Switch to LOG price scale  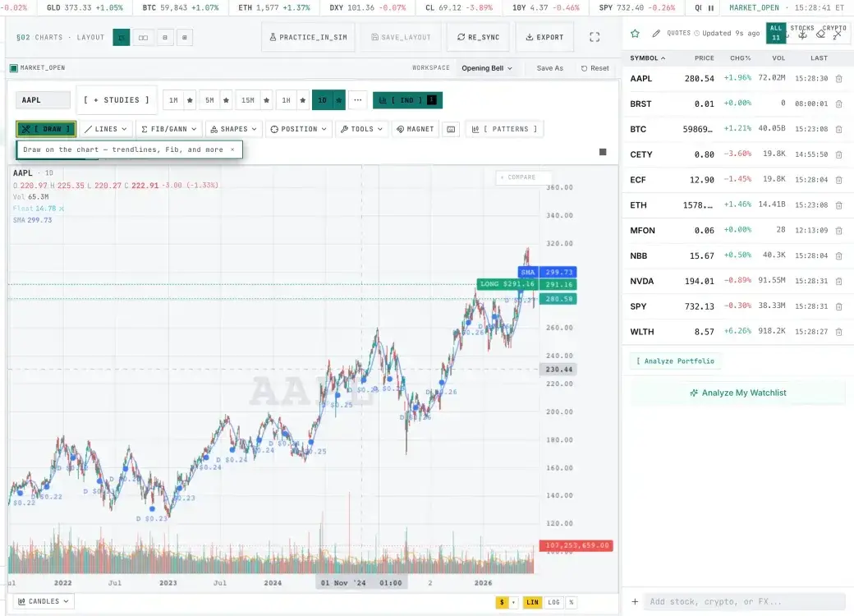(554, 602)
